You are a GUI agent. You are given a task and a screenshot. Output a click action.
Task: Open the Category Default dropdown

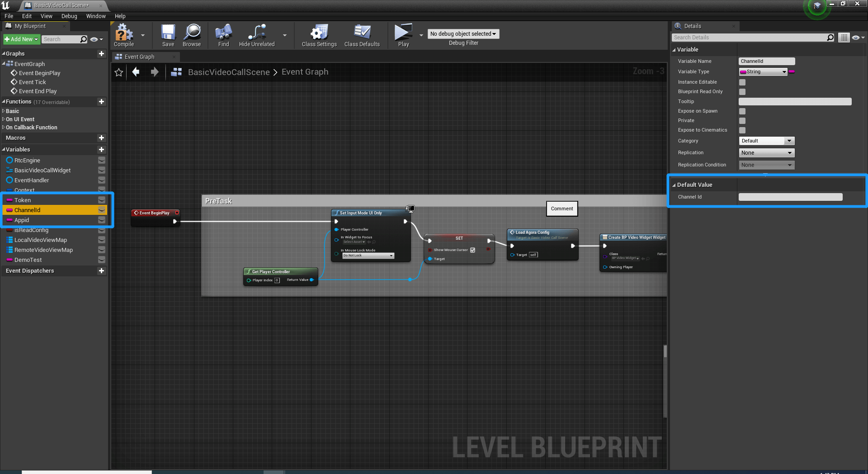tap(766, 141)
